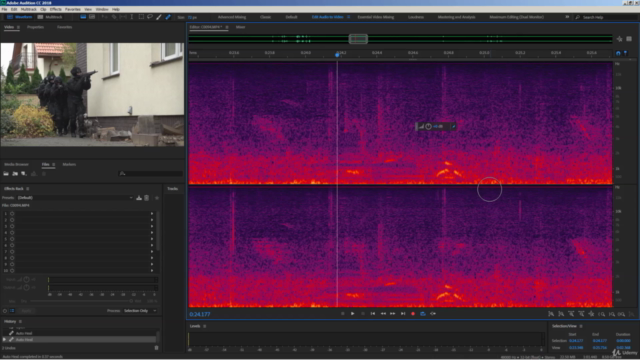
Task: Select the Razor tool
Action: pos(114,17)
